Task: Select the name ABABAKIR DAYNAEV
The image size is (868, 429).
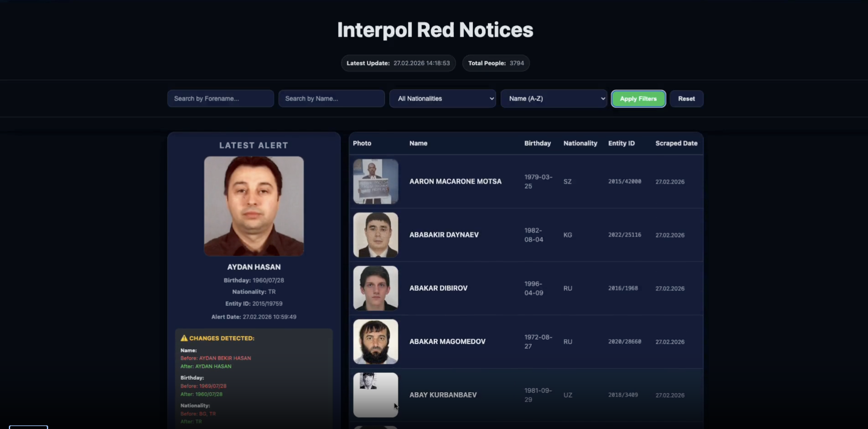Action: [x=444, y=235]
